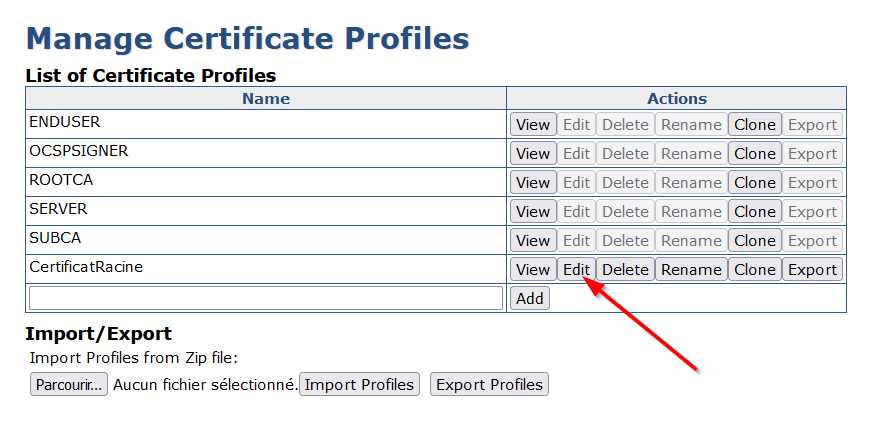This screenshot has width=886, height=433.
Task: View the ROOTCA profile
Action: coord(533,183)
